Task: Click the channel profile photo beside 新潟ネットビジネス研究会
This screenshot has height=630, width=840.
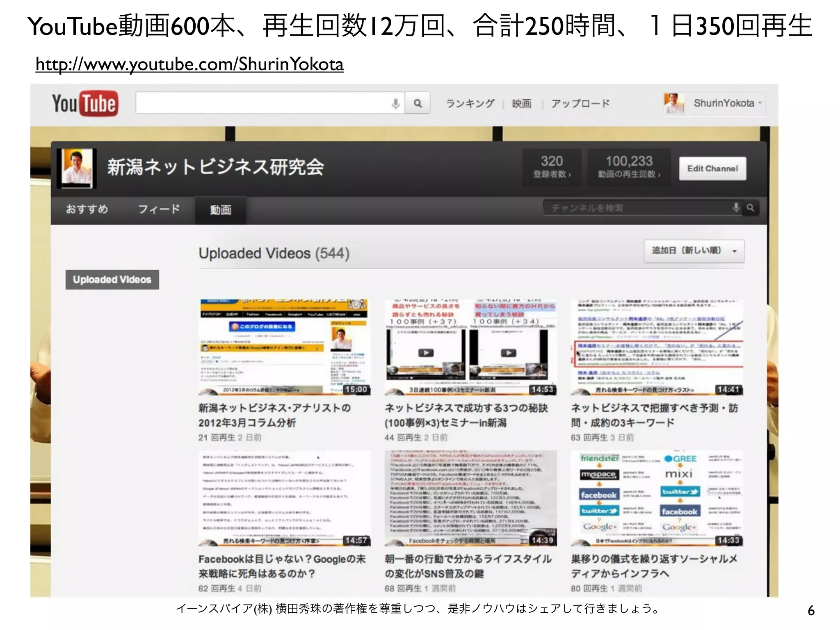Action: pos(76,168)
